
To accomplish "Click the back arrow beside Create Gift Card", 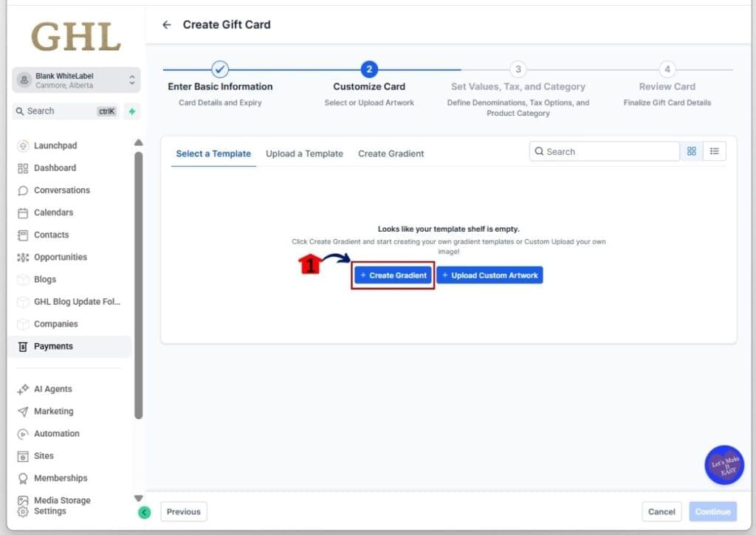I will click(x=167, y=25).
